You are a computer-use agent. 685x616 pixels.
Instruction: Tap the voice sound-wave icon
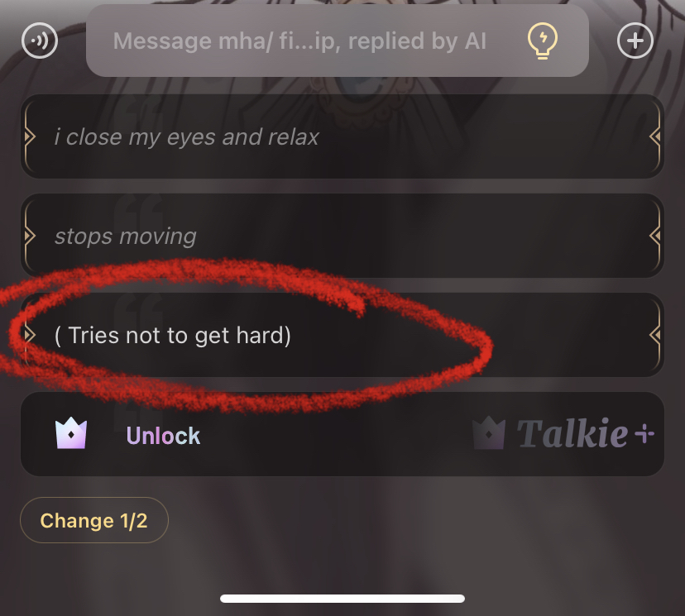coord(40,41)
